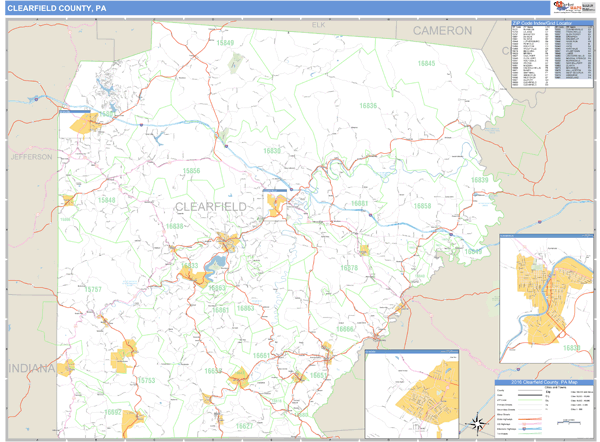Select the large "CLEARFIELD" county label
The width and height of the screenshot is (600, 442).
tap(210, 207)
